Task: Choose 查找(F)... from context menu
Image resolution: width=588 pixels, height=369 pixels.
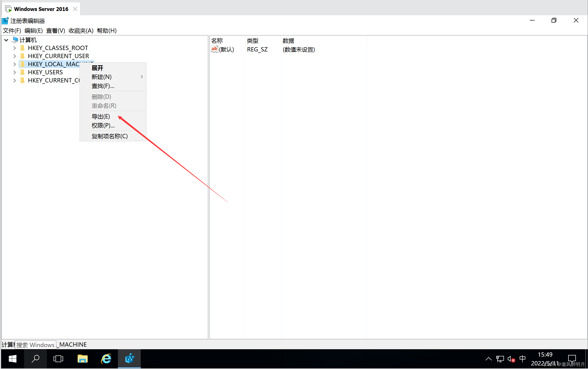Action: [x=113, y=86]
